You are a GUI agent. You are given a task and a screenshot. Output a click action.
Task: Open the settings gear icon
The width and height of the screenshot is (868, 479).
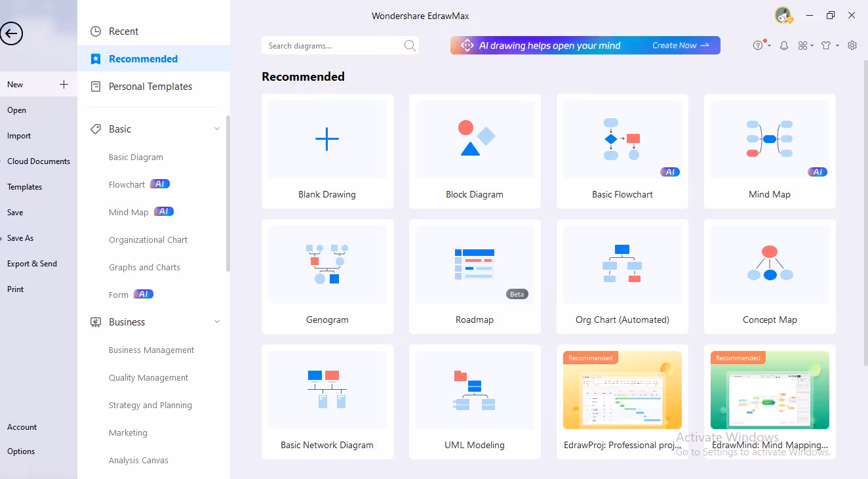click(852, 45)
